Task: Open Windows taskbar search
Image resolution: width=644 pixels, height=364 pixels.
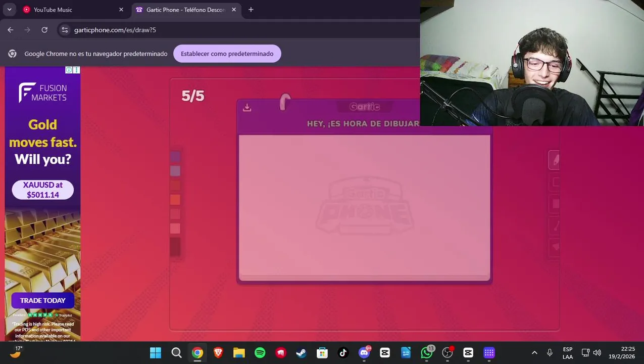Action: [176, 353]
